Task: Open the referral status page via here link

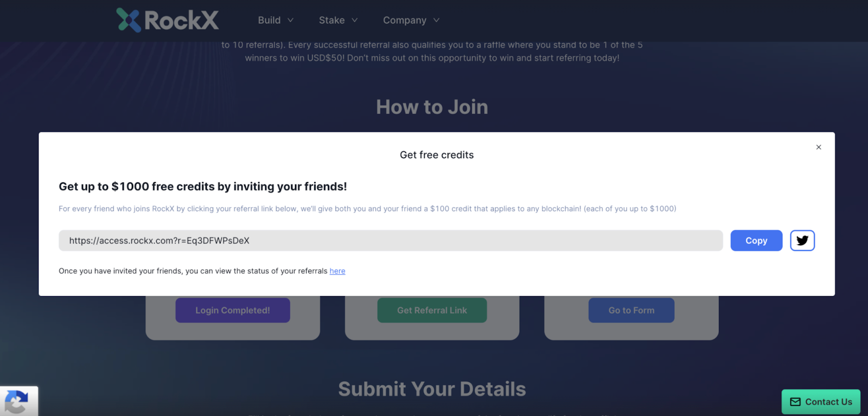Action: click(337, 271)
